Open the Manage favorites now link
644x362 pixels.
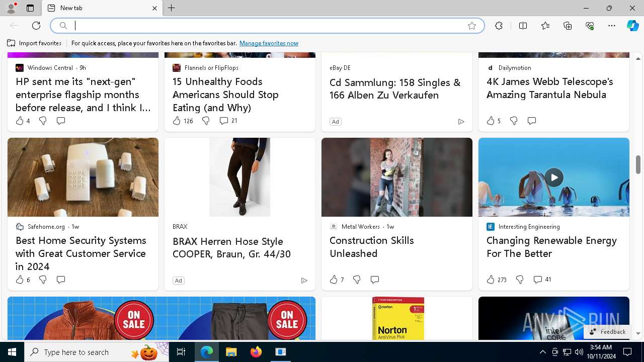pos(269,43)
